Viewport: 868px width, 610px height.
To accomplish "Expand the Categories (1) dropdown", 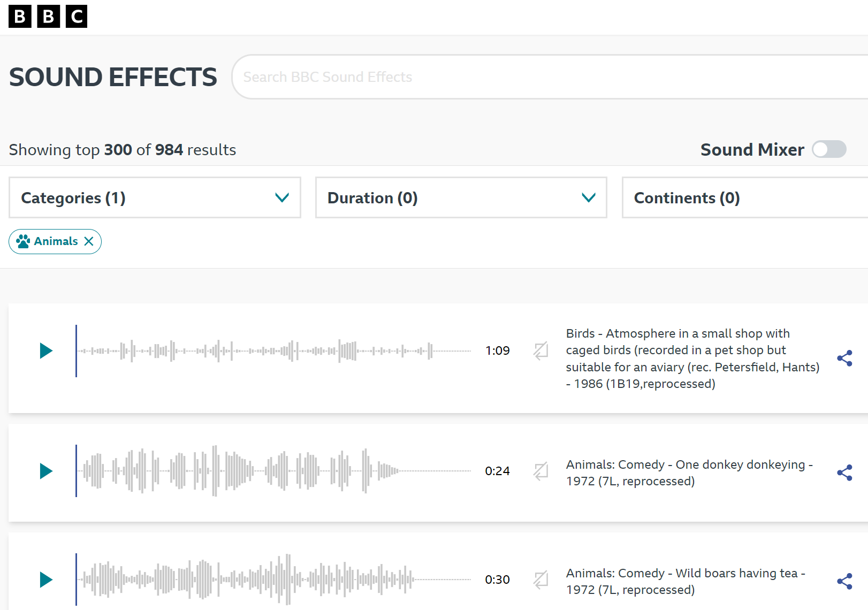I will pos(155,198).
